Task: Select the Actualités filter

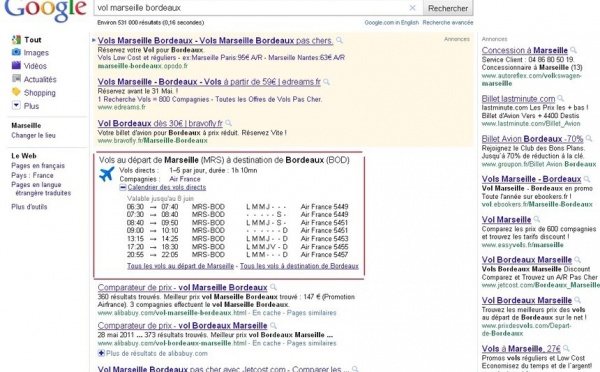Action: point(40,79)
